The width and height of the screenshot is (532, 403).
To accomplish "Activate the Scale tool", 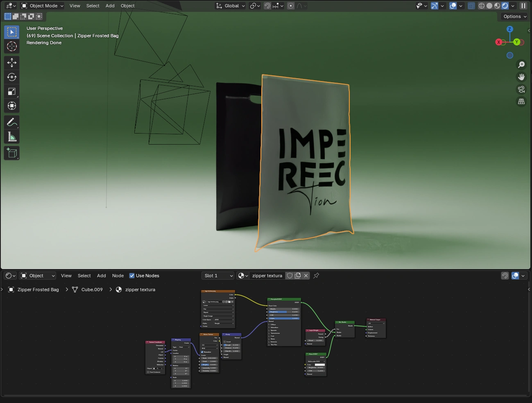I will [x=12, y=91].
